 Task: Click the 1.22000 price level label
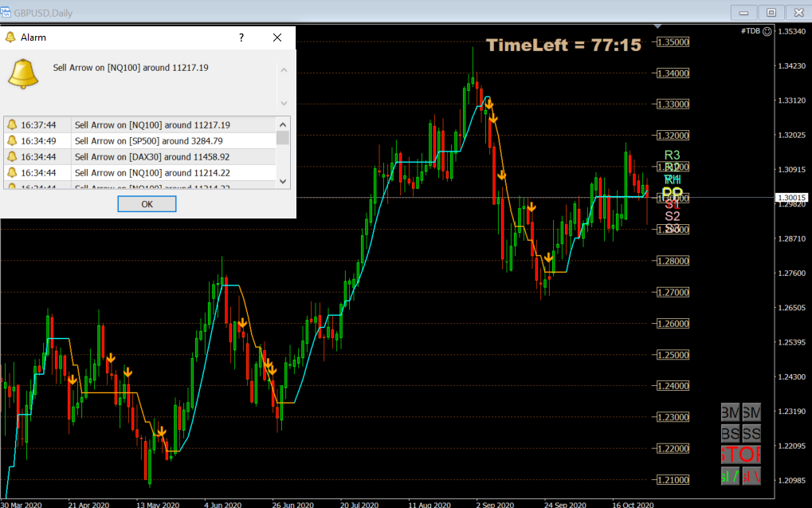tap(673, 448)
